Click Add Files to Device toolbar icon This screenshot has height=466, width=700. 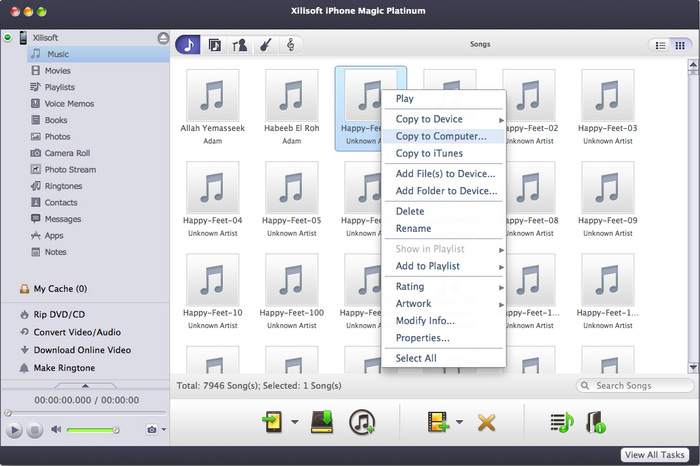point(438,422)
